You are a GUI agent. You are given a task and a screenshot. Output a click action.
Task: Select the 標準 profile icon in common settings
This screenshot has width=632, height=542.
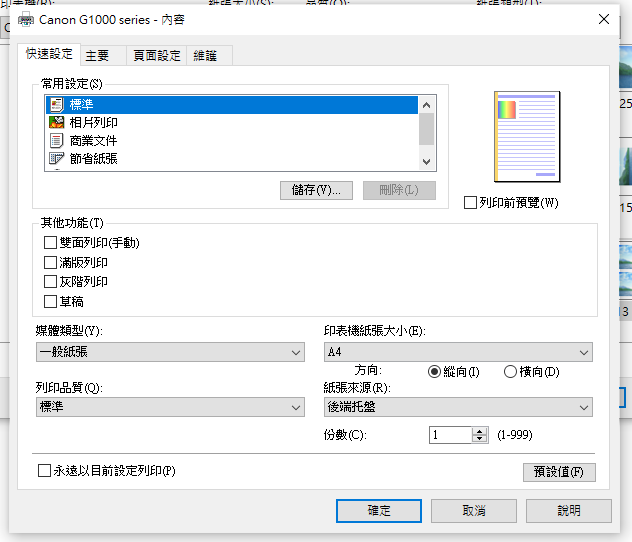point(56,105)
